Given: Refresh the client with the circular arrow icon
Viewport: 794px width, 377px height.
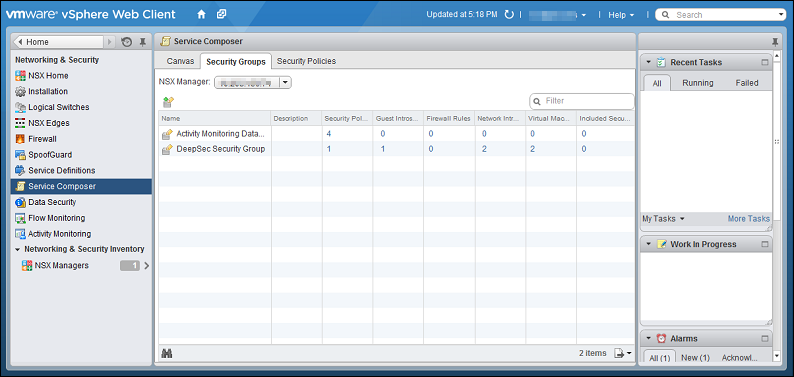Looking at the screenshot, I should coord(509,15).
